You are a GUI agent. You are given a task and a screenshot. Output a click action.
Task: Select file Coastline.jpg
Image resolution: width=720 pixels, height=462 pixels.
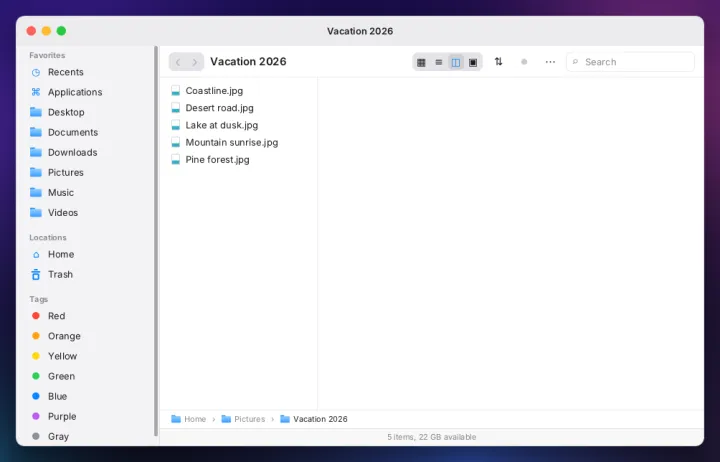tap(238, 91)
